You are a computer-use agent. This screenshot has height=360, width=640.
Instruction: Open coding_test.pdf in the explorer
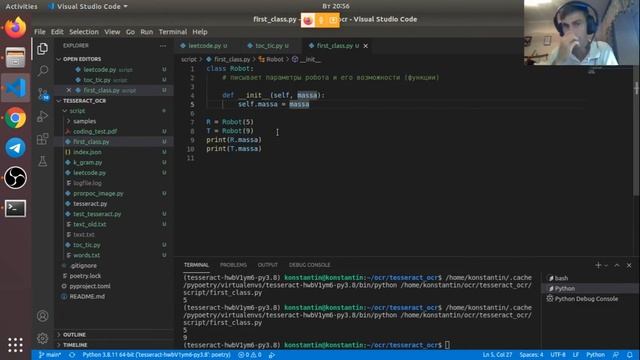pos(95,131)
